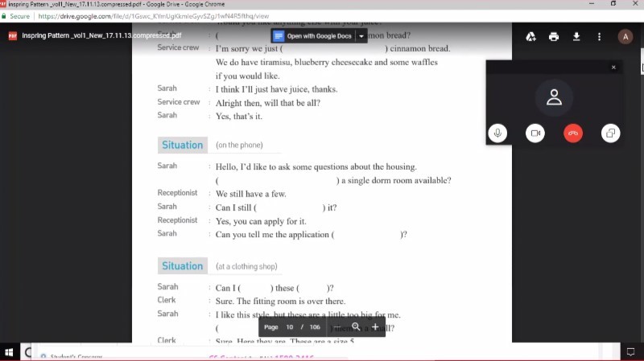Click the text "(at a clothing shop)"
Viewport: 644px width, 361px height.
[246, 266]
